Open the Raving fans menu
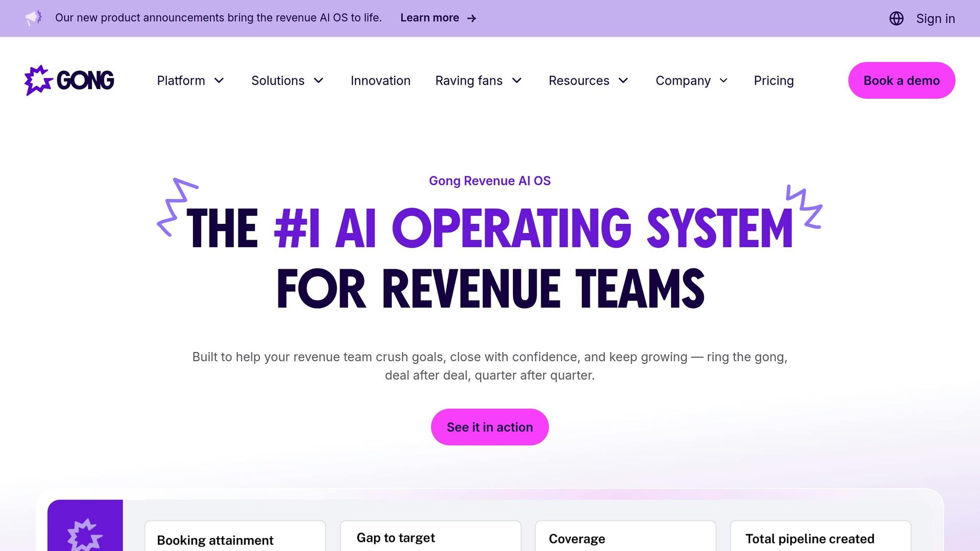The height and width of the screenshot is (551, 980). click(478, 81)
